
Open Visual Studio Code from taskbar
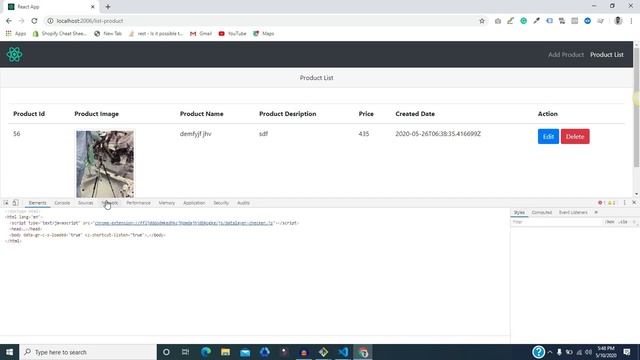pos(343,352)
